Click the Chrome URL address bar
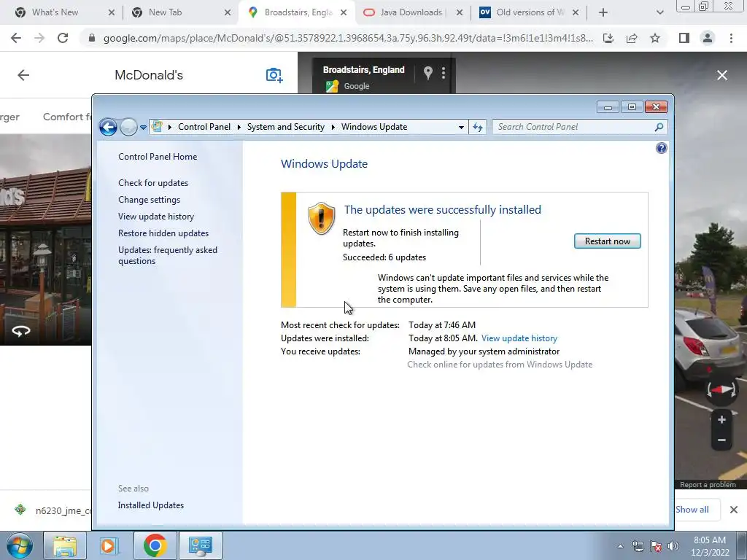747x560 pixels. pyautogui.click(x=348, y=38)
